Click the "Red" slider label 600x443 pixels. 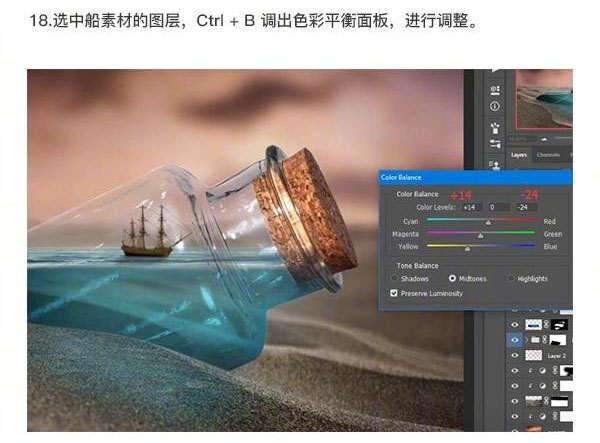(549, 221)
